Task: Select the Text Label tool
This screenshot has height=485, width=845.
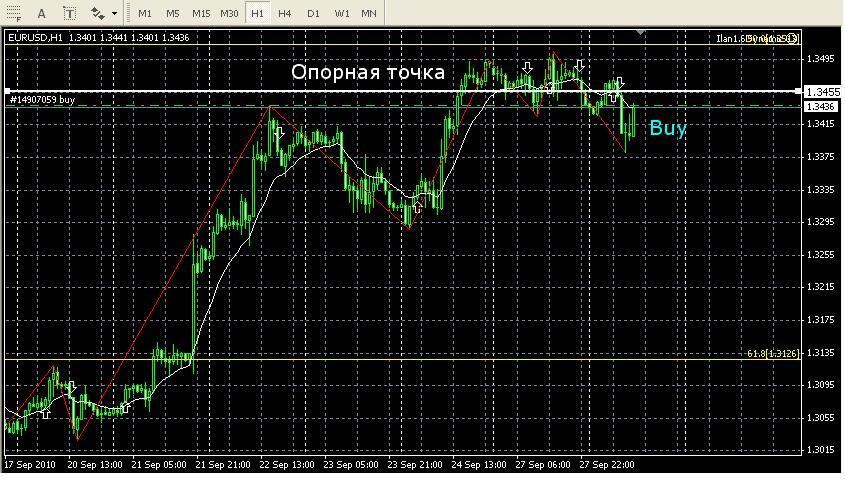Action: click(x=69, y=13)
